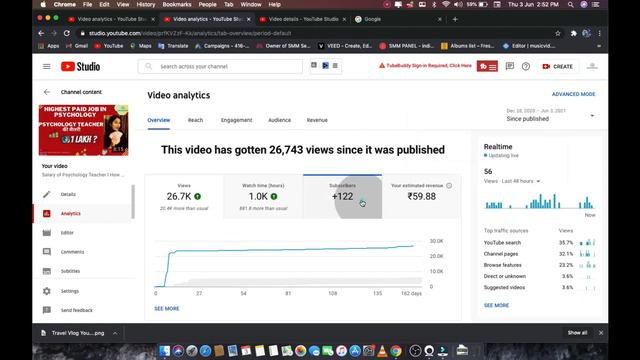
Task: Open the Gmail bookmark
Action: 77,46
